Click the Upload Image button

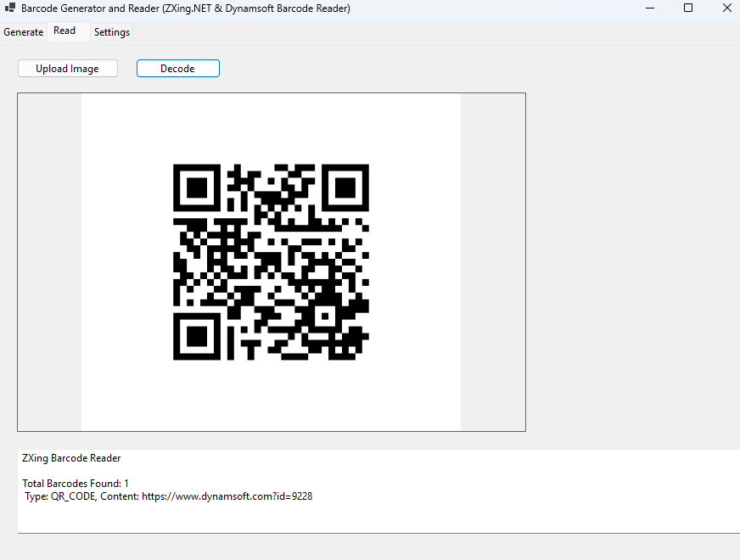pos(67,68)
